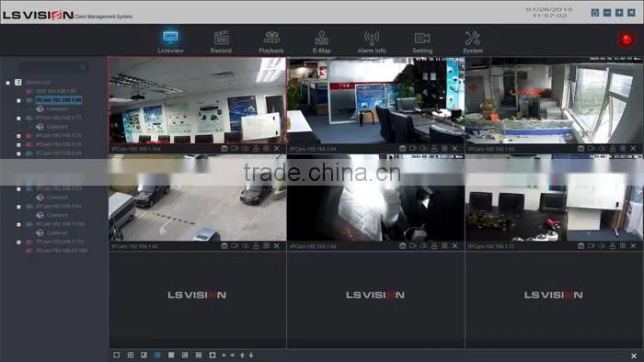Close the blue-carpet office camera view
Screen dimensions: 644x362
(x=454, y=149)
